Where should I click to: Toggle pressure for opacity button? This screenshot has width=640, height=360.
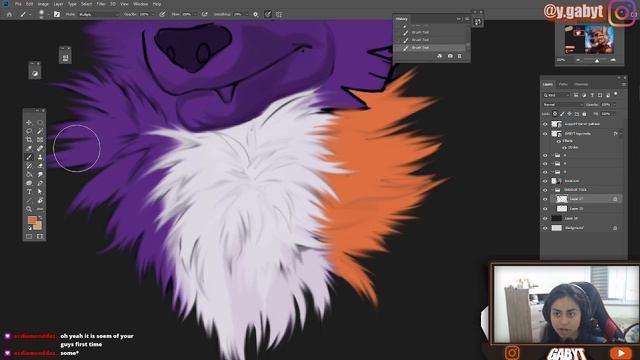(x=162, y=14)
